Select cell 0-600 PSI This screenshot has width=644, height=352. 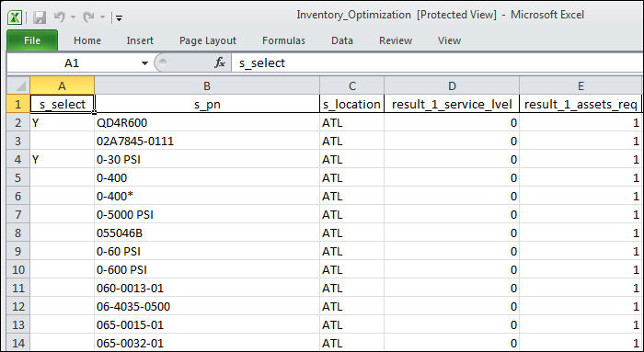(x=207, y=269)
